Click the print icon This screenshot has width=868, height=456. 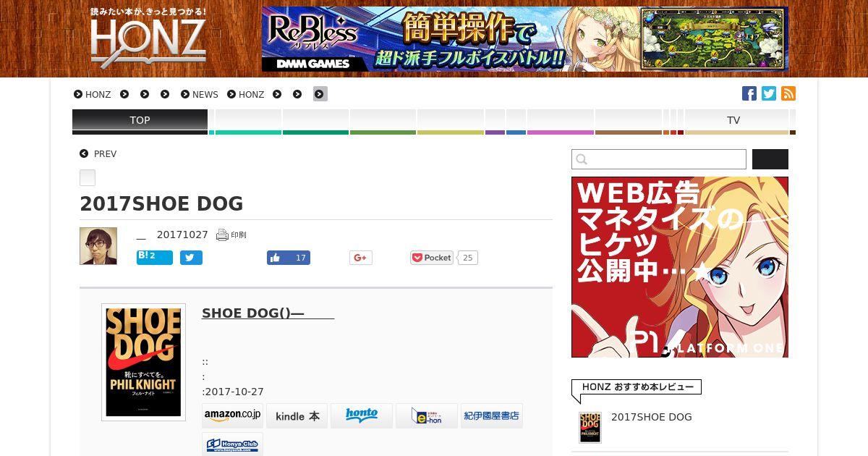(x=231, y=235)
